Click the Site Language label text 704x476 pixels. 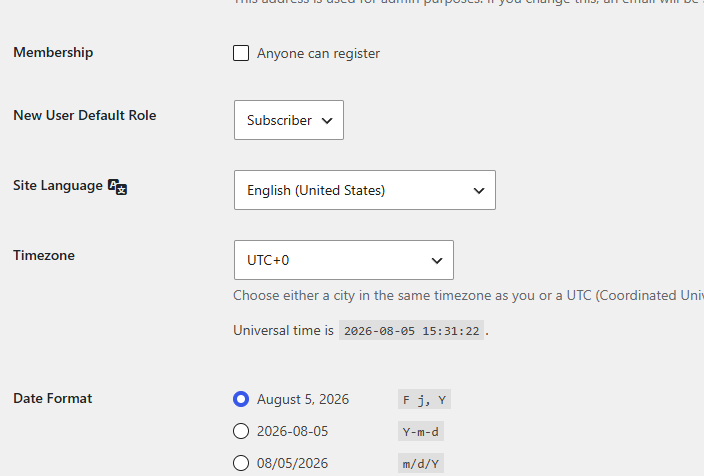[x=58, y=185]
